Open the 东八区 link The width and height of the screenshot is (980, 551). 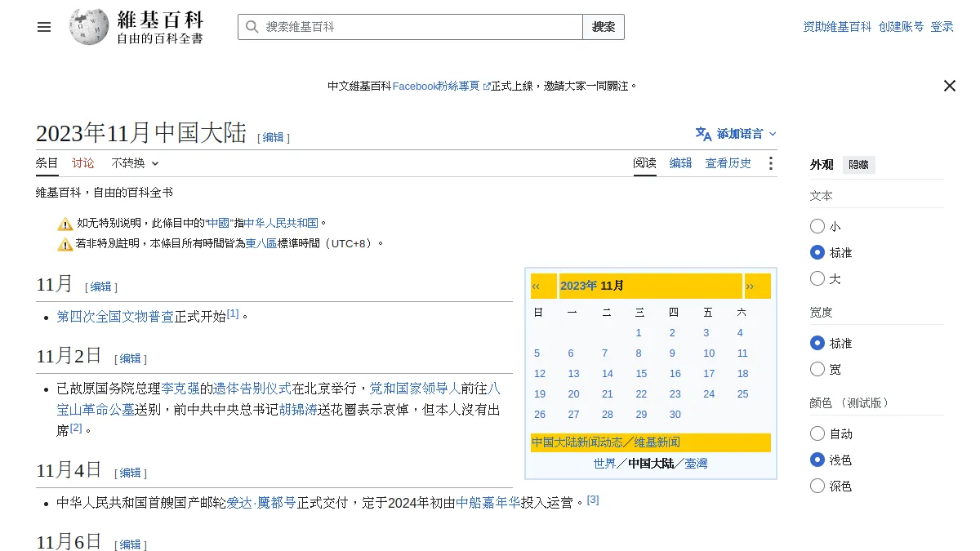tap(261, 243)
